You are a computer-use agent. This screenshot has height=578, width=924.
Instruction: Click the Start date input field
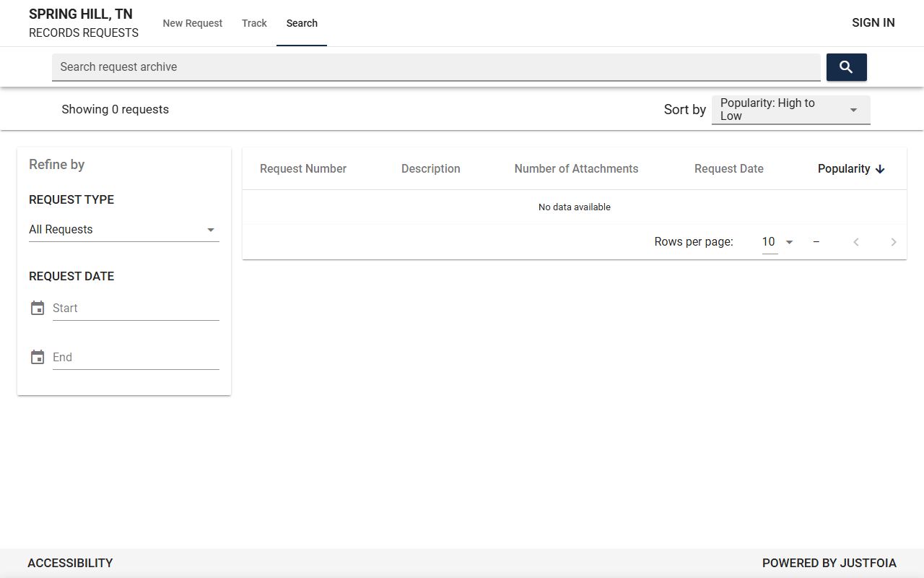point(136,309)
